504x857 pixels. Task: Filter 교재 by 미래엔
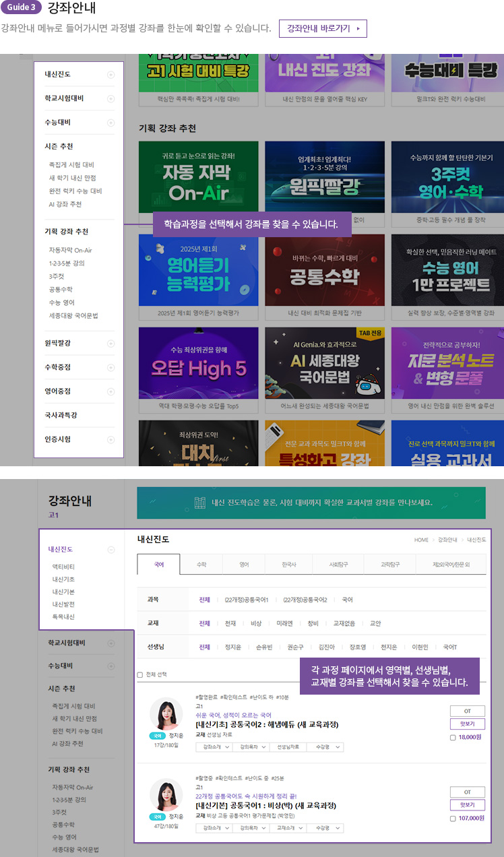pos(284,623)
